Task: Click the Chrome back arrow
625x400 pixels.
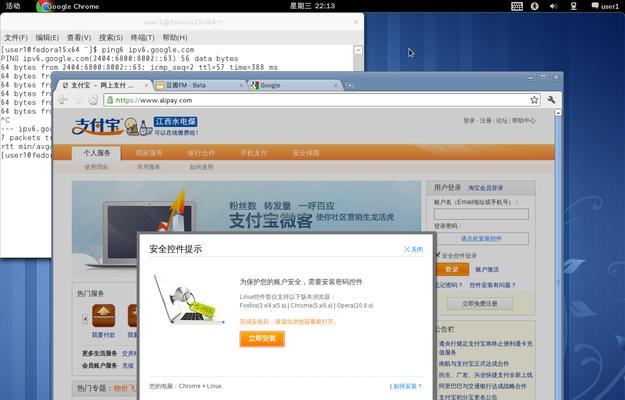Action: (63, 100)
